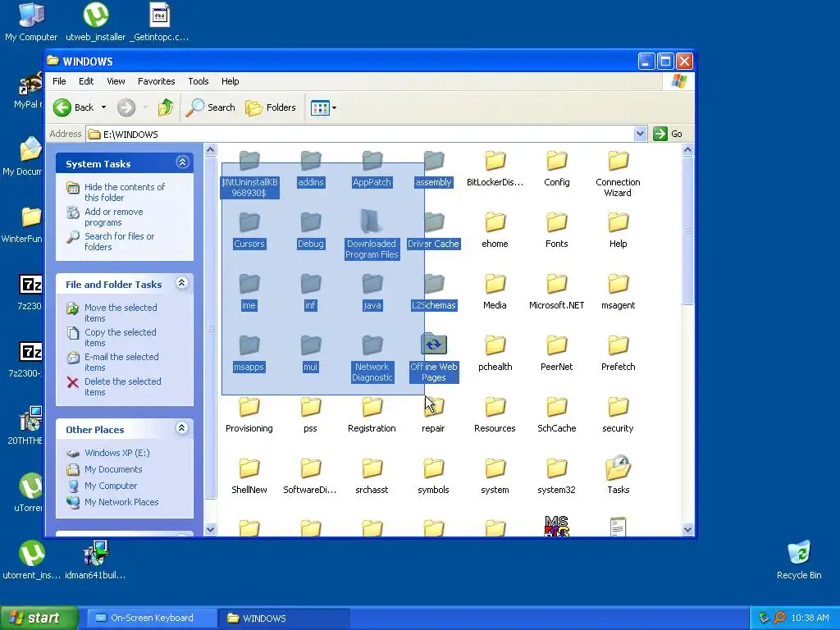Select the BitLockerDis... folder
This screenshot has width=840, height=630.
[x=495, y=170]
